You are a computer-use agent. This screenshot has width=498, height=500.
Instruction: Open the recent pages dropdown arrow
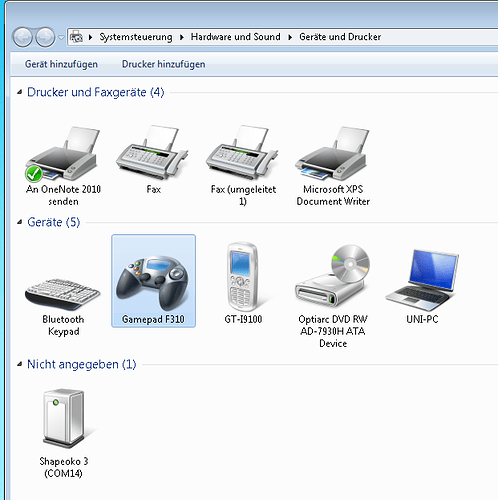coord(61,37)
